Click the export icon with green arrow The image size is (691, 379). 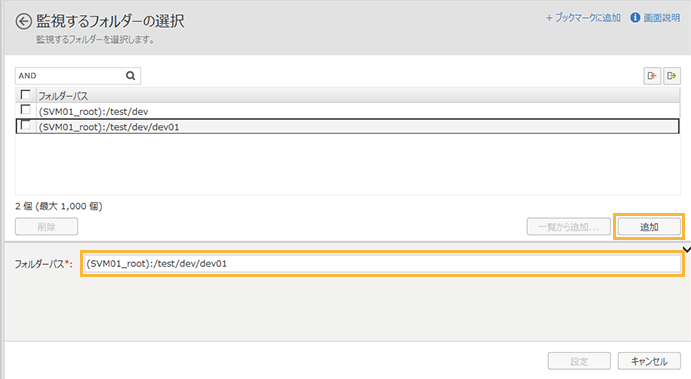[x=672, y=76]
